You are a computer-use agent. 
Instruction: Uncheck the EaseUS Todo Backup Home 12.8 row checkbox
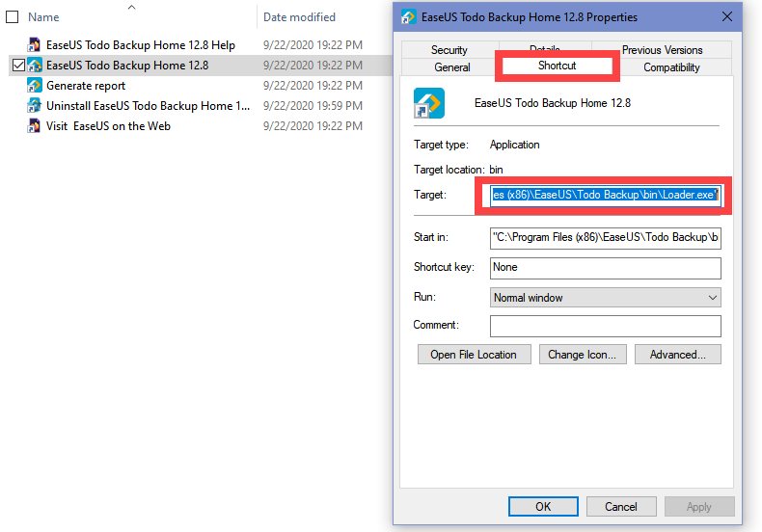coord(18,65)
